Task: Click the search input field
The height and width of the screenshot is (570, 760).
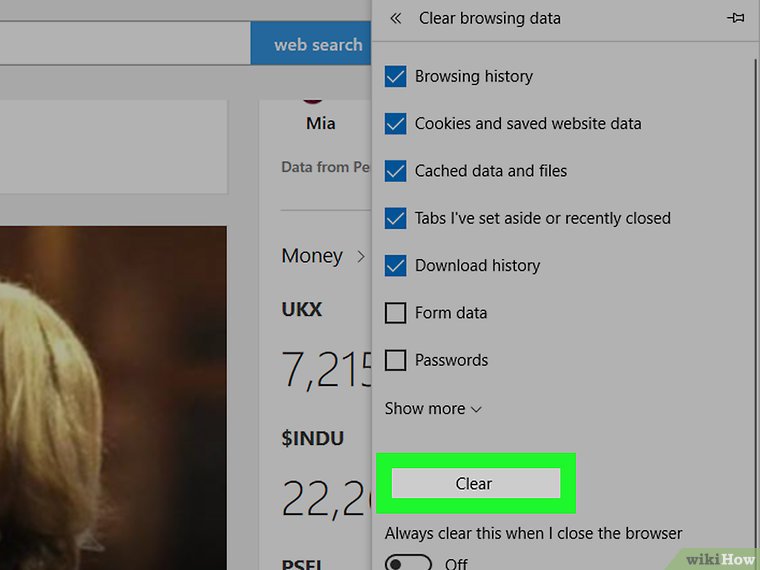Action: click(x=125, y=43)
